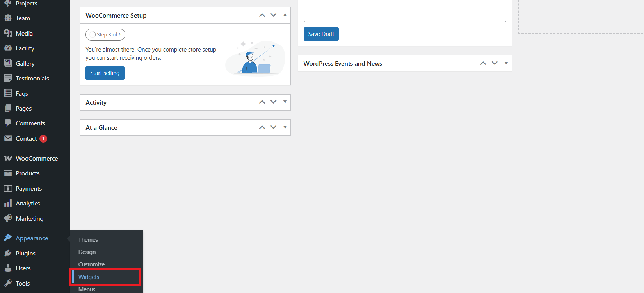Click the Users person icon
Image resolution: width=644 pixels, height=293 pixels.
pyautogui.click(x=8, y=268)
